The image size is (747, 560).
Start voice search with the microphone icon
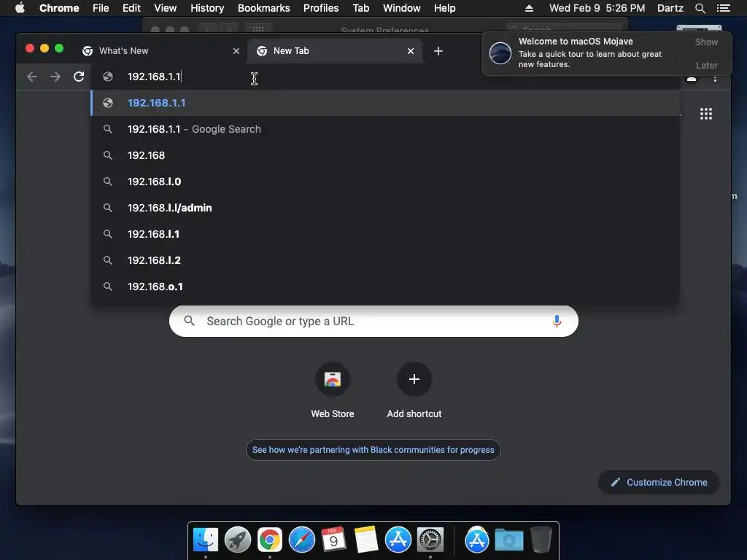click(557, 321)
